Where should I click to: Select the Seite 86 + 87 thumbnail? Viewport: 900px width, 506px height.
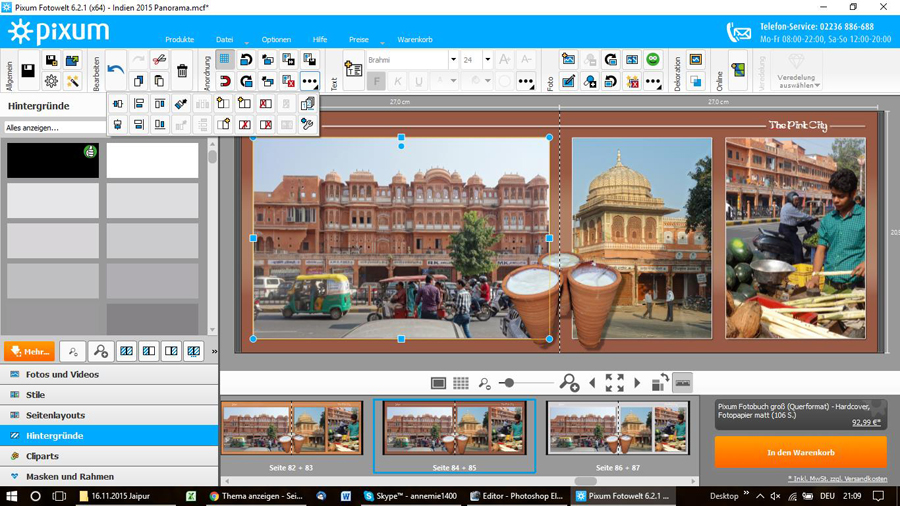tap(618, 428)
